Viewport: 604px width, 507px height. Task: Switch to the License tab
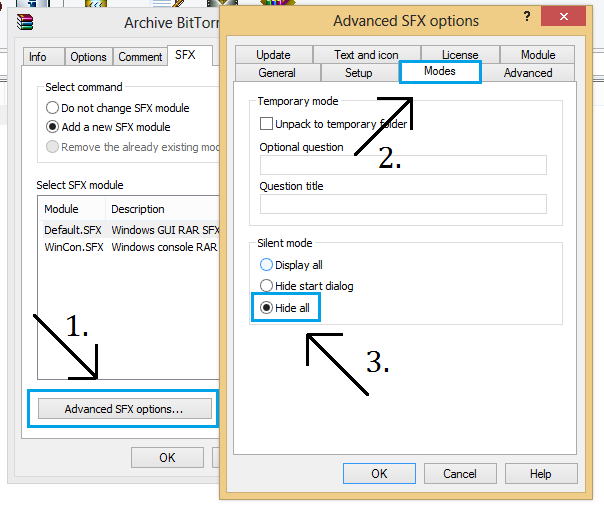pos(460,55)
